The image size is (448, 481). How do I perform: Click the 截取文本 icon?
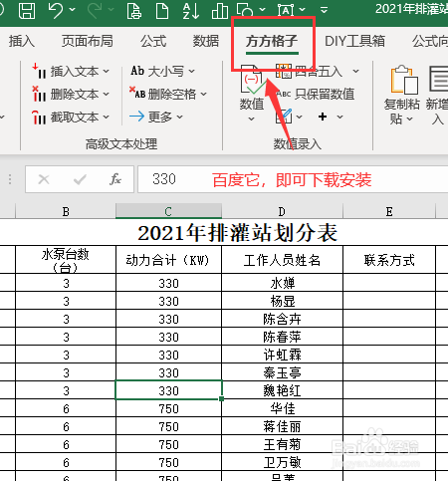pyautogui.click(x=39, y=117)
